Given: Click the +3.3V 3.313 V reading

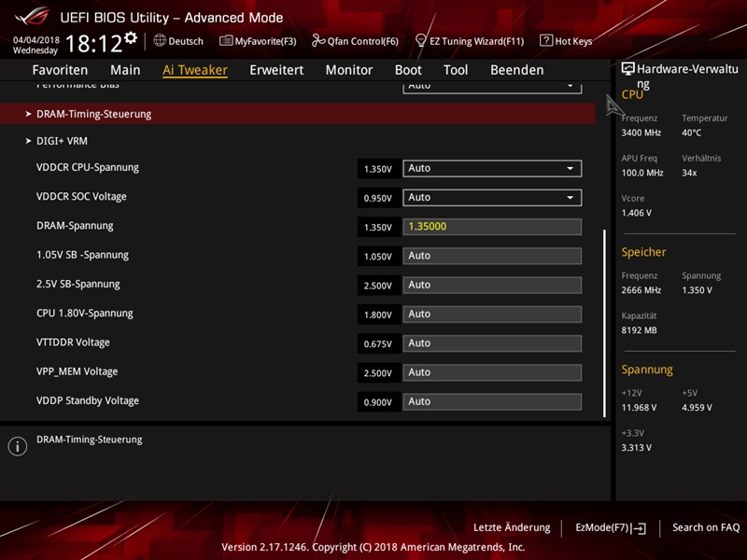Looking at the screenshot, I should [637, 448].
